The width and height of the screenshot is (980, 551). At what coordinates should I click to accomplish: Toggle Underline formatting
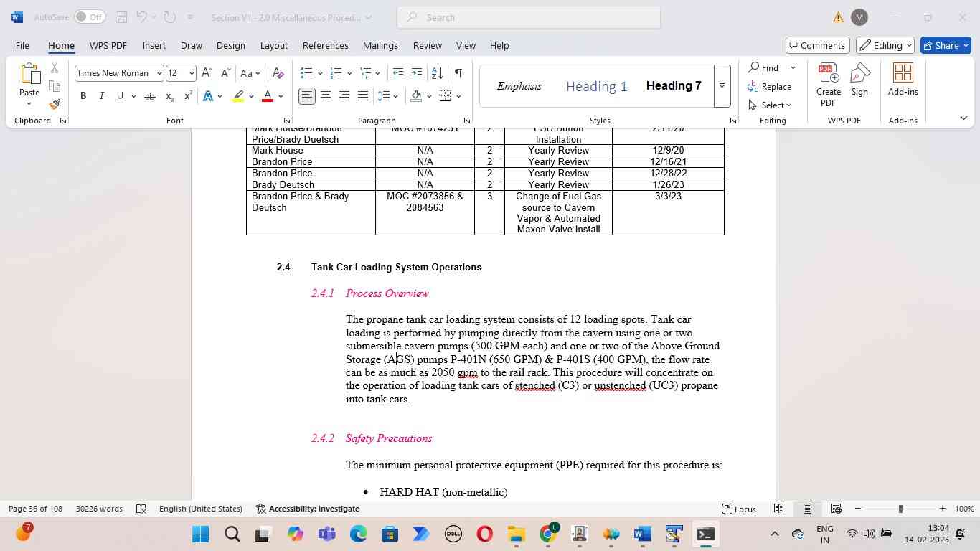(x=120, y=96)
